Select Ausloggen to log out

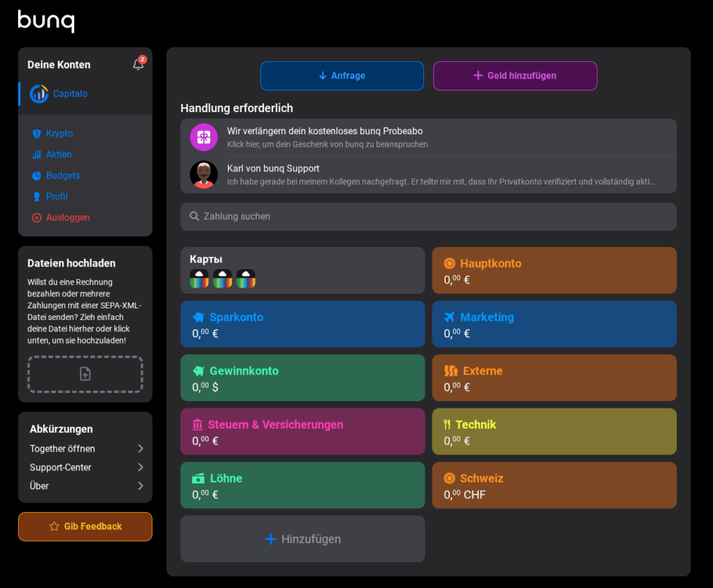pos(68,218)
